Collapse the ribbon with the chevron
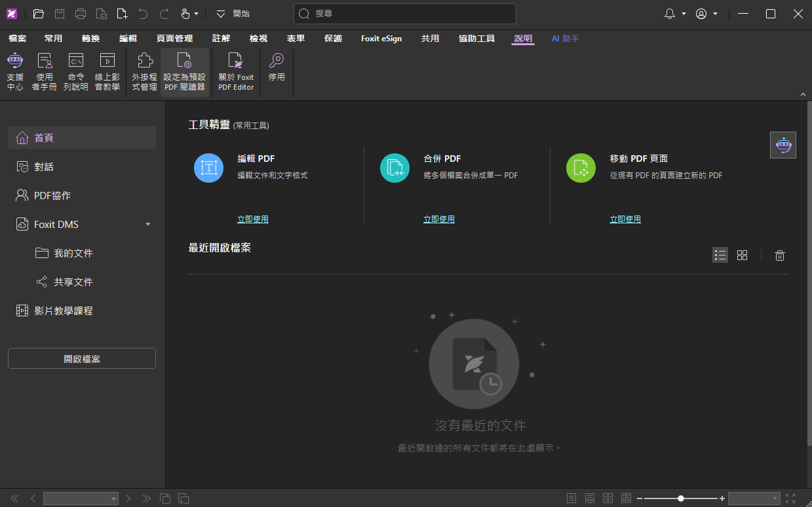This screenshot has height=507, width=812. coord(803,95)
